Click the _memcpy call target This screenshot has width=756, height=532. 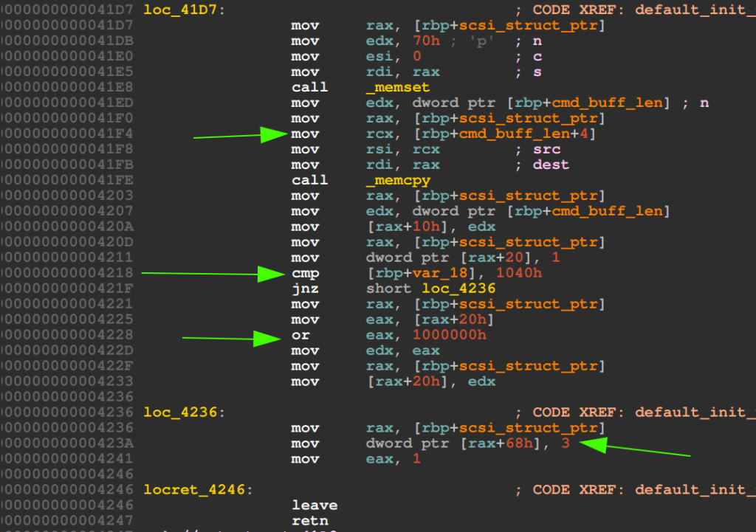pyautogui.click(x=398, y=180)
